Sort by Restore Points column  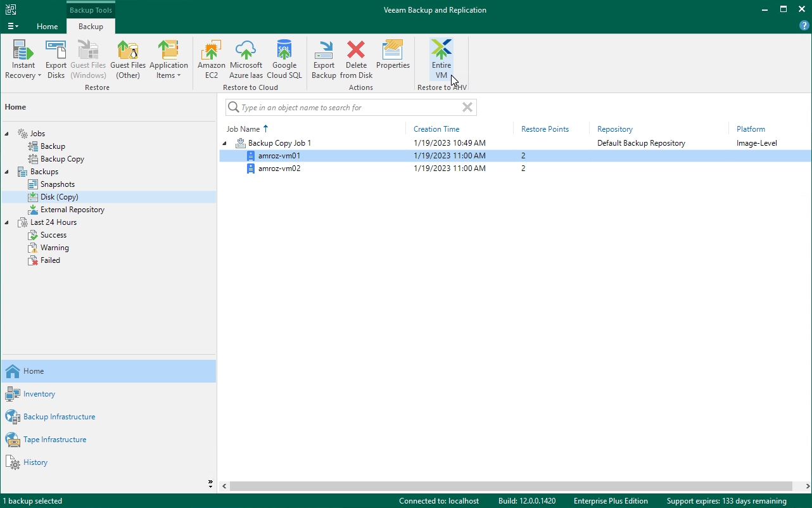[x=545, y=129]
